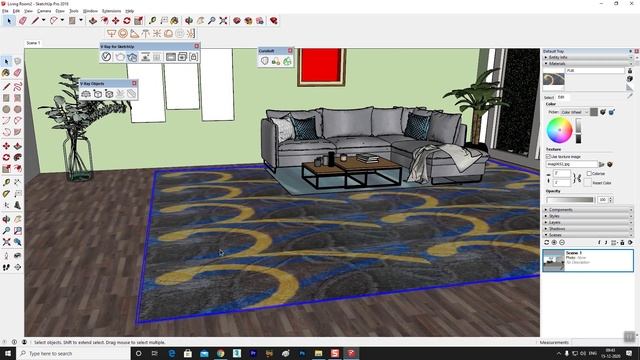Click the Add Scene plus icon
The height and width of the screenshot is (360, 640).
point(554,242)
